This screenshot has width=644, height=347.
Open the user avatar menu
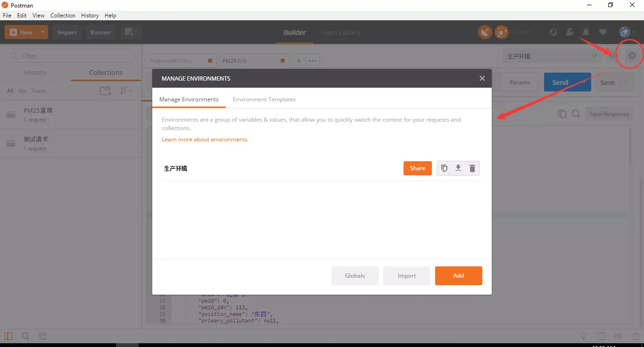pos(627,32)
